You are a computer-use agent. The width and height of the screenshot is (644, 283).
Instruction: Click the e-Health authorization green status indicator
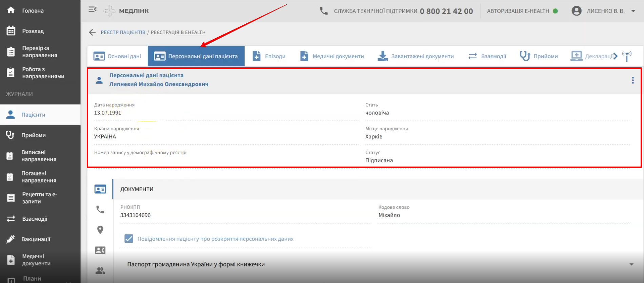pos(555,11)
